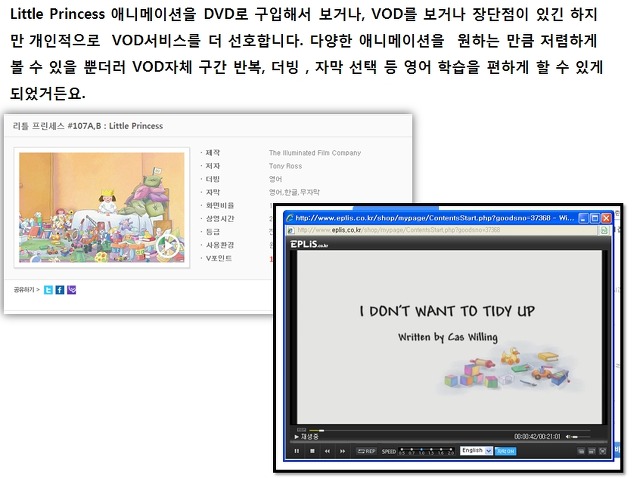Minimize the EPLIS popup window
Screen dimensions: 640x478
click(x=584, y=218)
